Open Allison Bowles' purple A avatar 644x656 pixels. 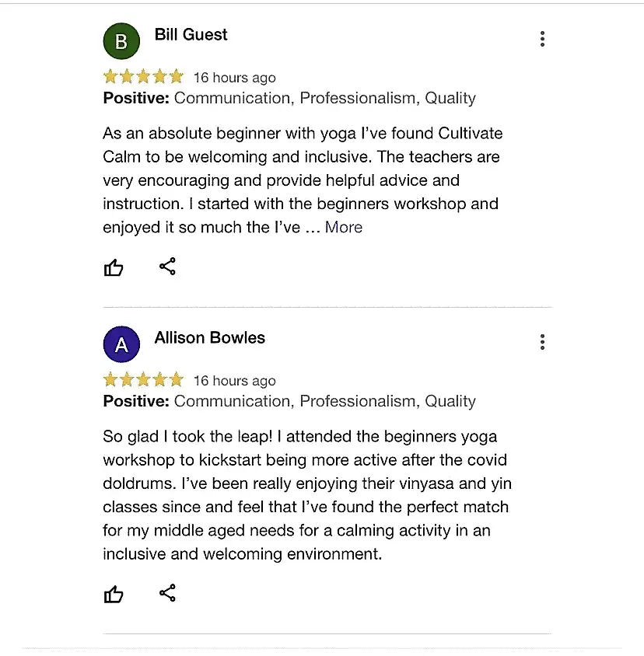click(x=121, y=344)
